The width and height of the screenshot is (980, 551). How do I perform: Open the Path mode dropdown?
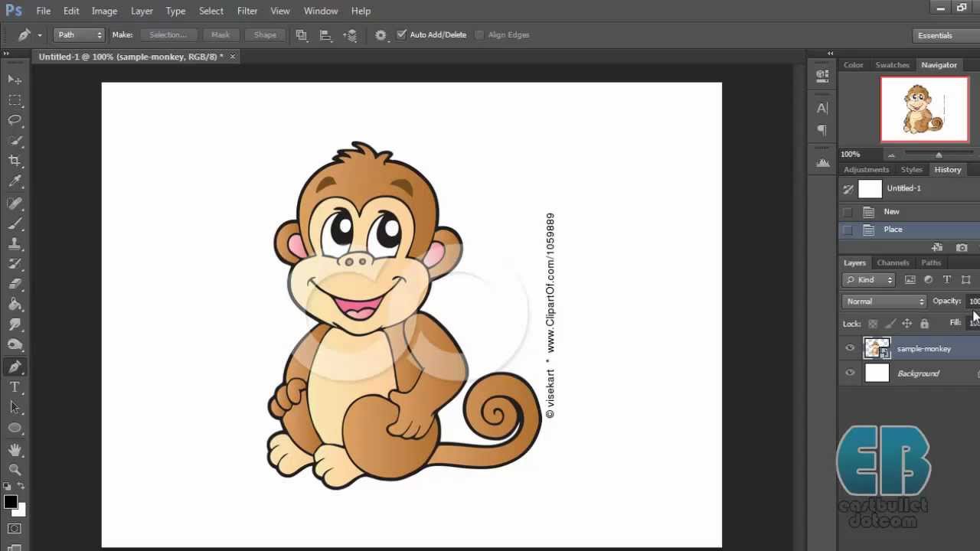coord(79,34)
